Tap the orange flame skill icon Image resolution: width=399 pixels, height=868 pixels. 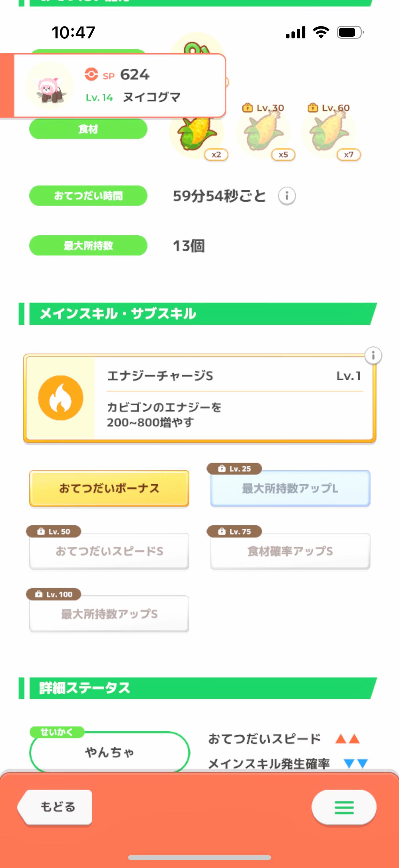(61, 398)
